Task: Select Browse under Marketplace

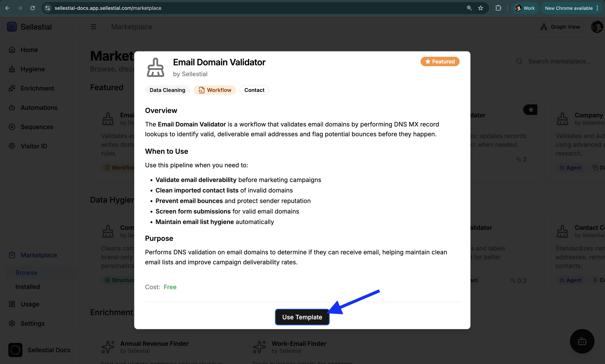Action: pyautogui.click(x=26, y=273)
